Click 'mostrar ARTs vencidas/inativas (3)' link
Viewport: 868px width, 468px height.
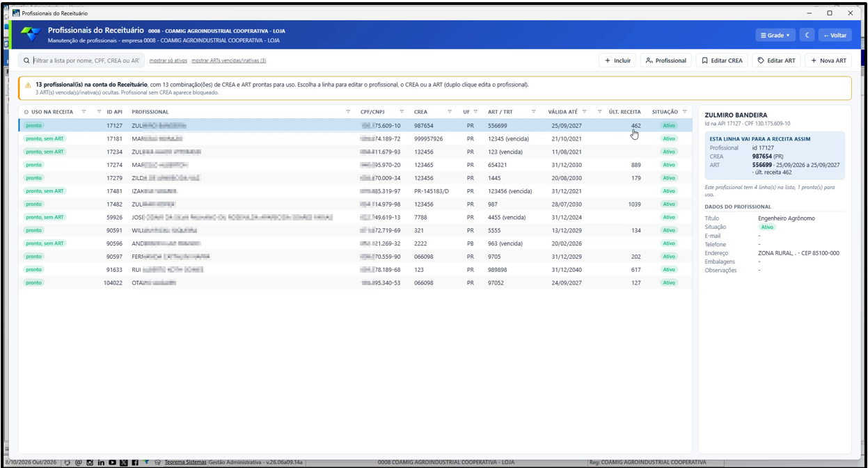point(228,60)
